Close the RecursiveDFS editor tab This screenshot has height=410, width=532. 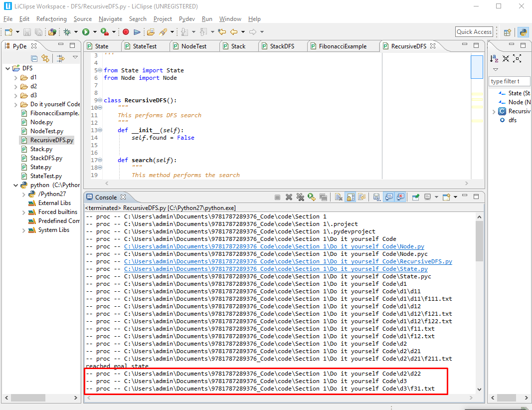[x=433, y=46]
